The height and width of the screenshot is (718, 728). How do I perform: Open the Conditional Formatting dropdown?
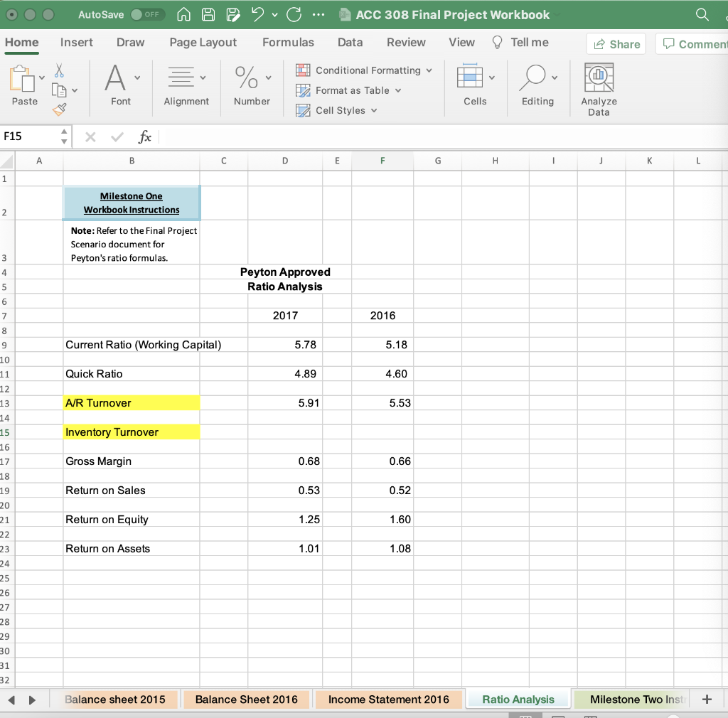pos(364,70)
